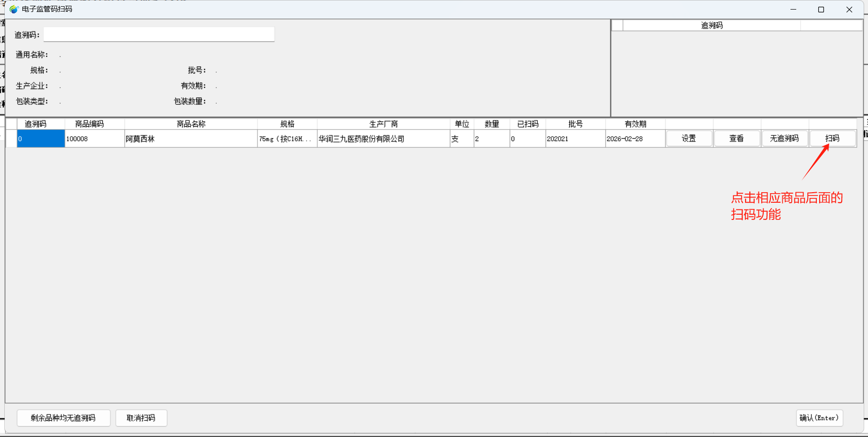Open 查看 for the 阿莫西林 row
Image resolution: width=868 pixels, height=437 pixels.
[x=736, y=139]
